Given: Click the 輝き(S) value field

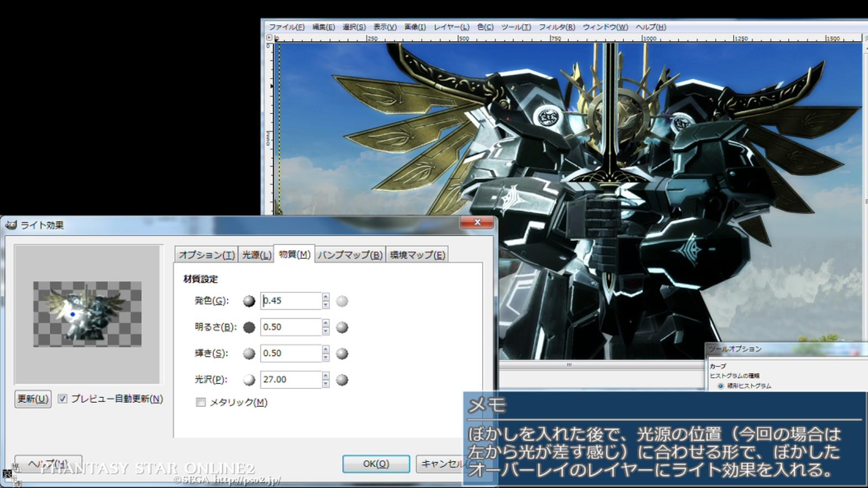Looking at the screenshot, I should pyautogui.click(x=291, y=353).
